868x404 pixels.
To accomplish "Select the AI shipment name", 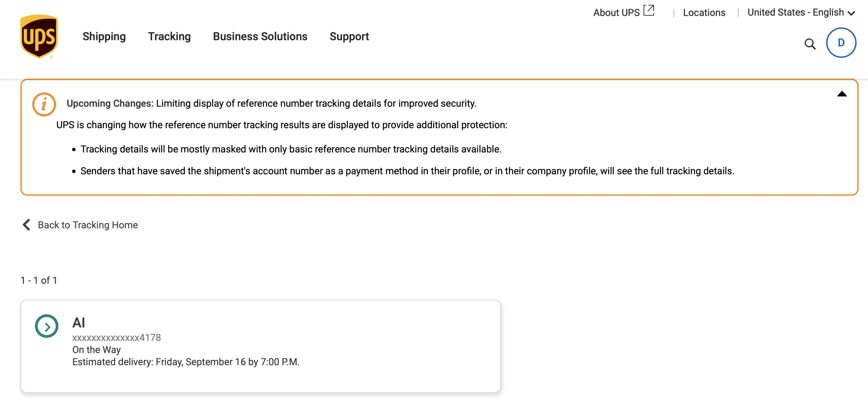I will [79, 323].
